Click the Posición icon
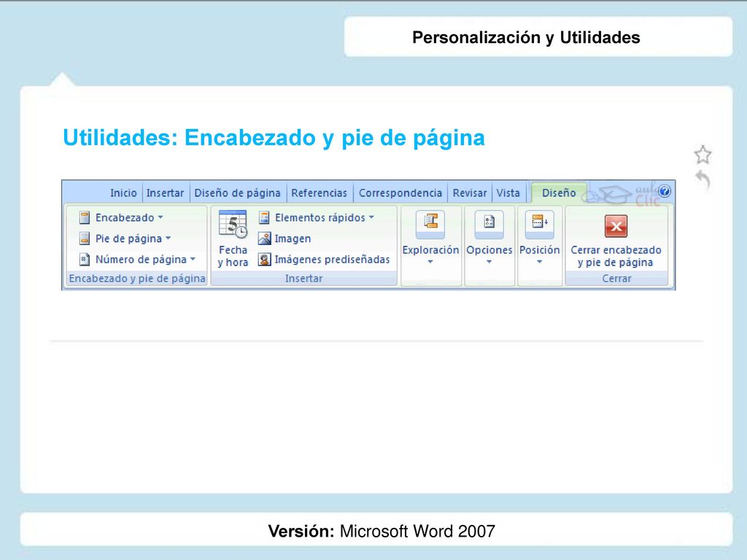 (x=539, y=224)
